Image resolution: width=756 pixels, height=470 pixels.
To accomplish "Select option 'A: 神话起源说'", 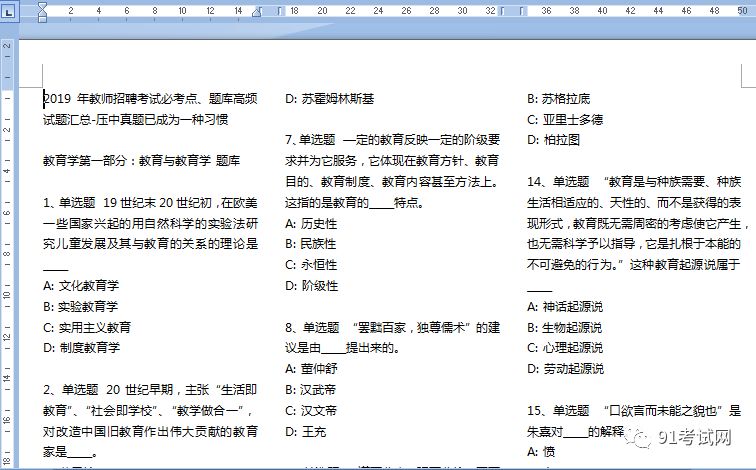I will (x=565, y=307).
